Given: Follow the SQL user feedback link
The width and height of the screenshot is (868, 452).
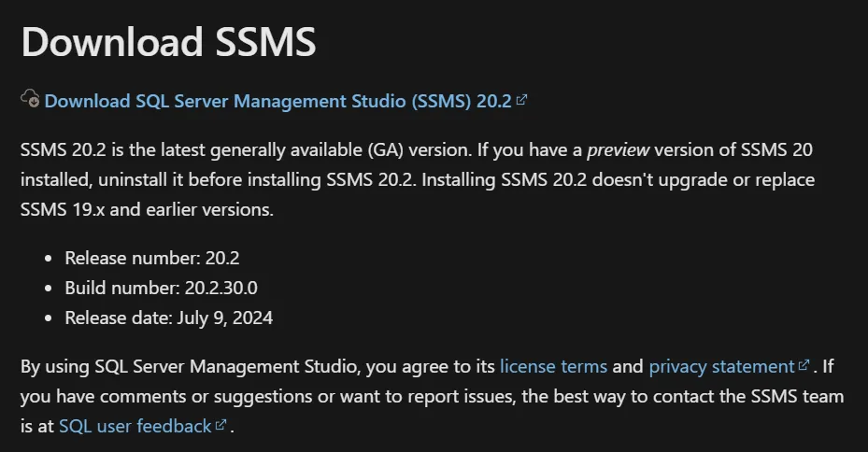Looking at the screenshot, I should pos(135,426).
